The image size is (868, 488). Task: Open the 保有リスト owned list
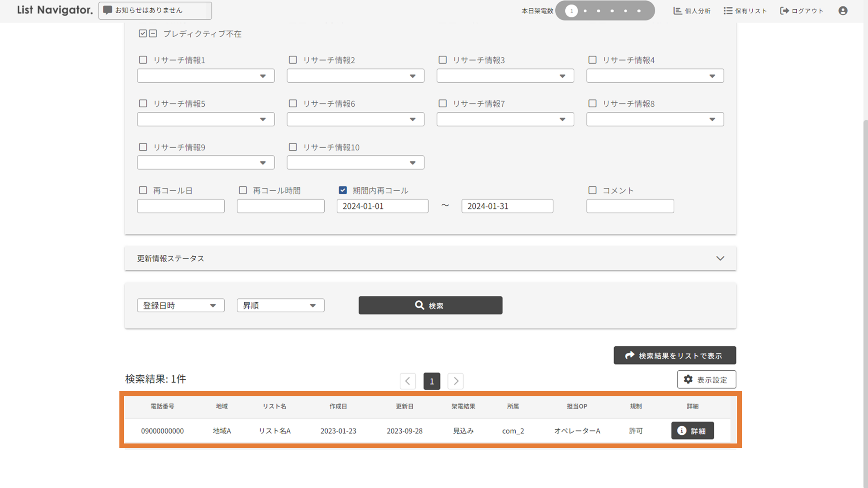click(x=745, y=11)
